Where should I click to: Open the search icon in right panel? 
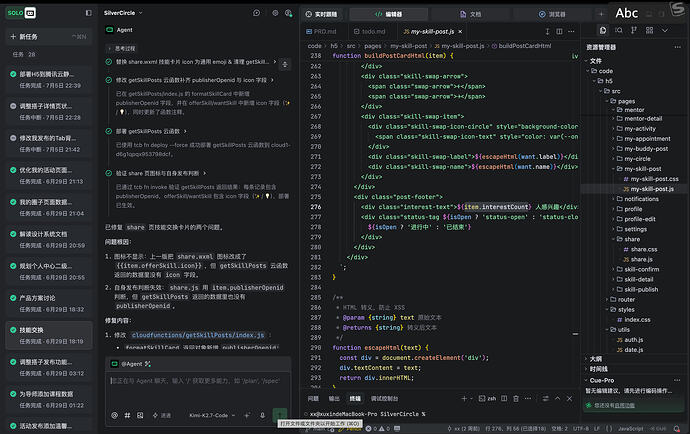619,30
